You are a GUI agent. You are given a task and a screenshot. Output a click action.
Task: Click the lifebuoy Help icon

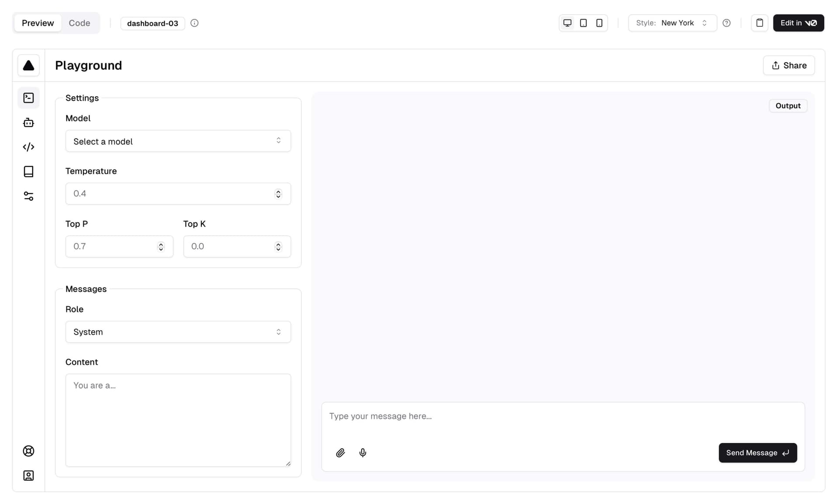click(x=28, y=451)
